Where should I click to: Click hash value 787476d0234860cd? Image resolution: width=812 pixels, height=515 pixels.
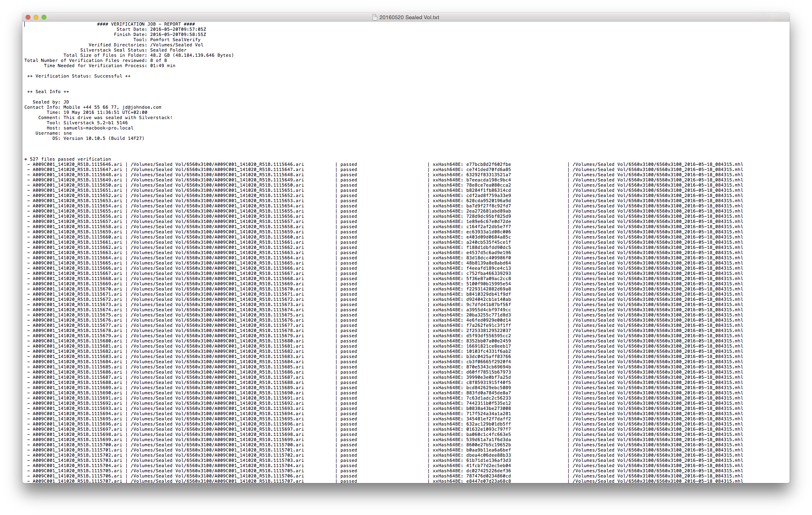tap(488, 476)
